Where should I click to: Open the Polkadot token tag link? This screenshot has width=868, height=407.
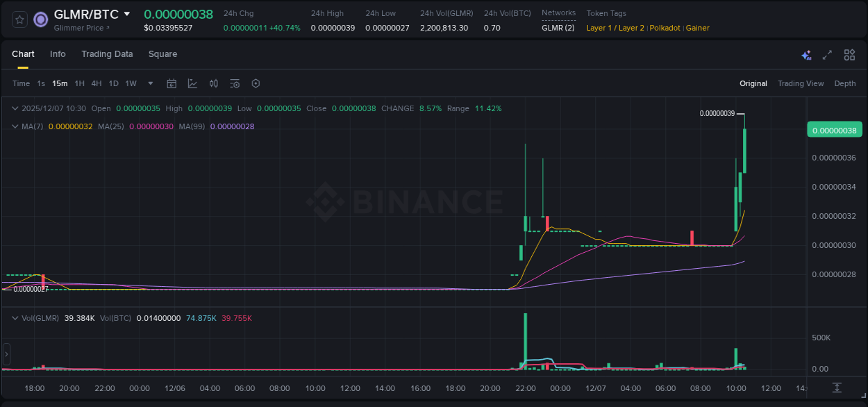tap(665, 28)
